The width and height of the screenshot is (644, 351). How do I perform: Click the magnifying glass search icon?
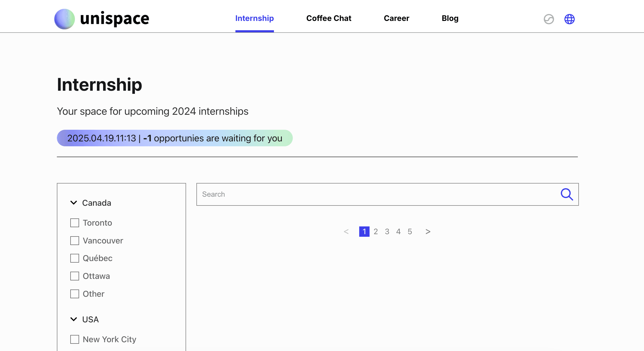point(566,194)
